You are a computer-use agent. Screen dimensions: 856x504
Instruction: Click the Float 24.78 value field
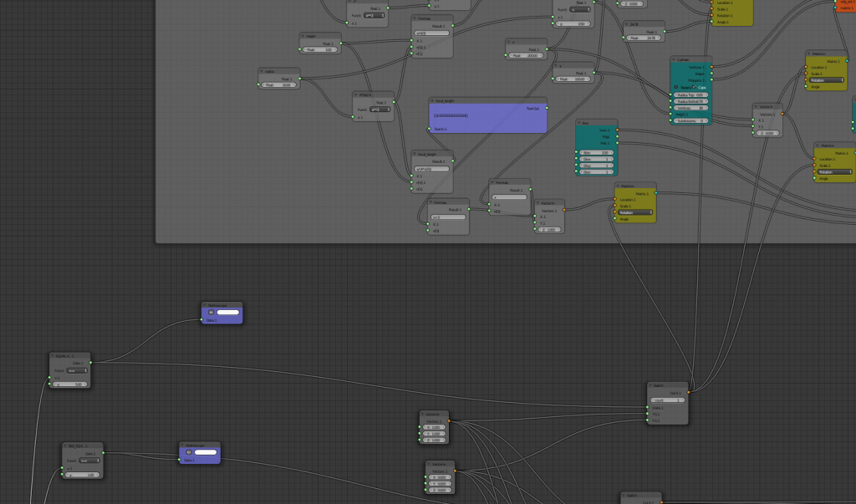click(645, 38)
